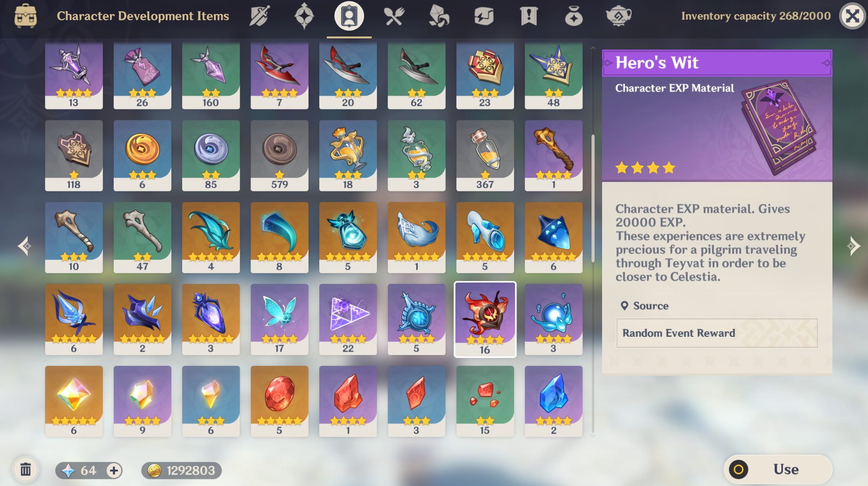Use the selected Hero's Wit item
Viewport: 868px width, 486px height.
778,469
